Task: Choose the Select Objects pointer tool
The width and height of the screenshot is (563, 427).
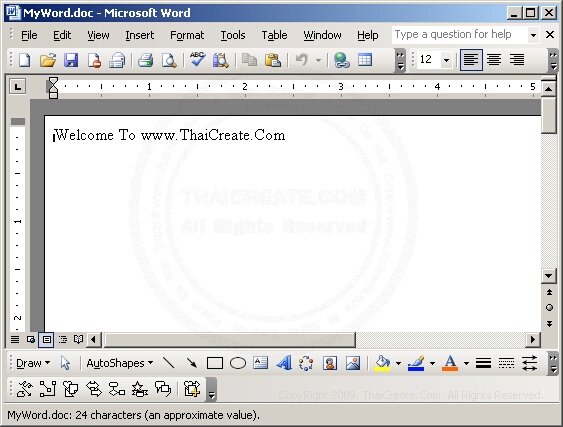Action: 65,363
